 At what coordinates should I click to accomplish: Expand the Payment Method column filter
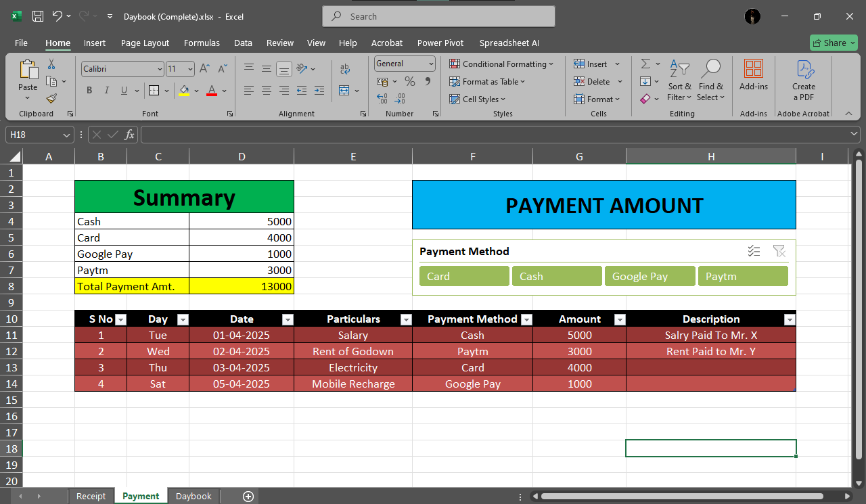(x=526, y=319)
